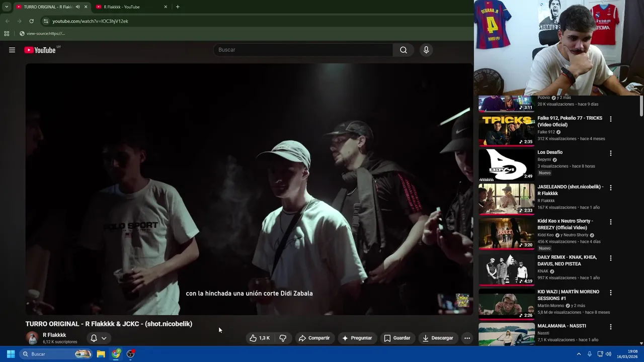644x362 pixels.
Task: Open KID WAZI MARTÍN MORENO thumbnail
Action: pos(507,304)
